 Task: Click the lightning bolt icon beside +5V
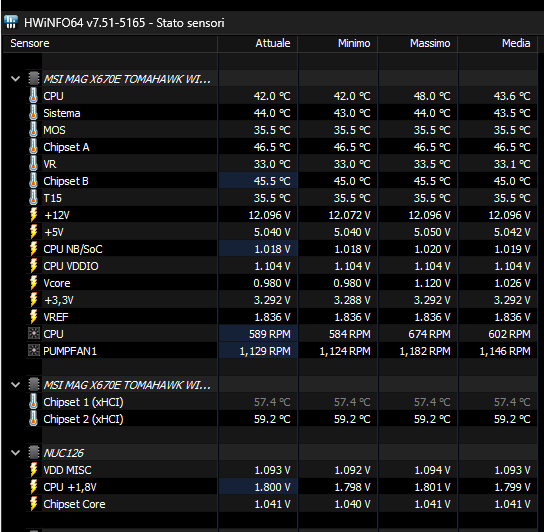click(33, 232)
